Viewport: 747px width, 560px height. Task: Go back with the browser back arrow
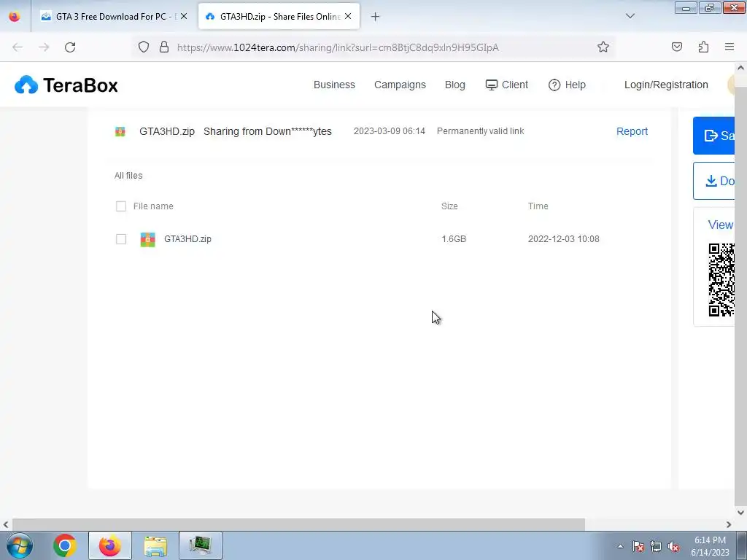18,47
